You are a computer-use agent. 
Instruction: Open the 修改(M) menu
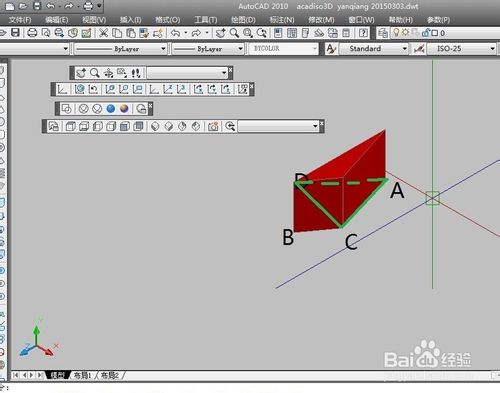(x=321, y=20)
